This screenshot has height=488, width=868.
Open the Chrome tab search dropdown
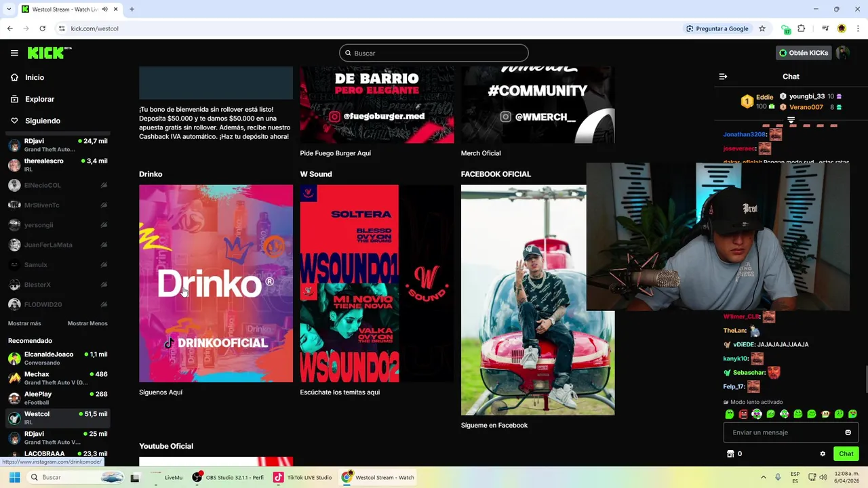coord(8,9)
